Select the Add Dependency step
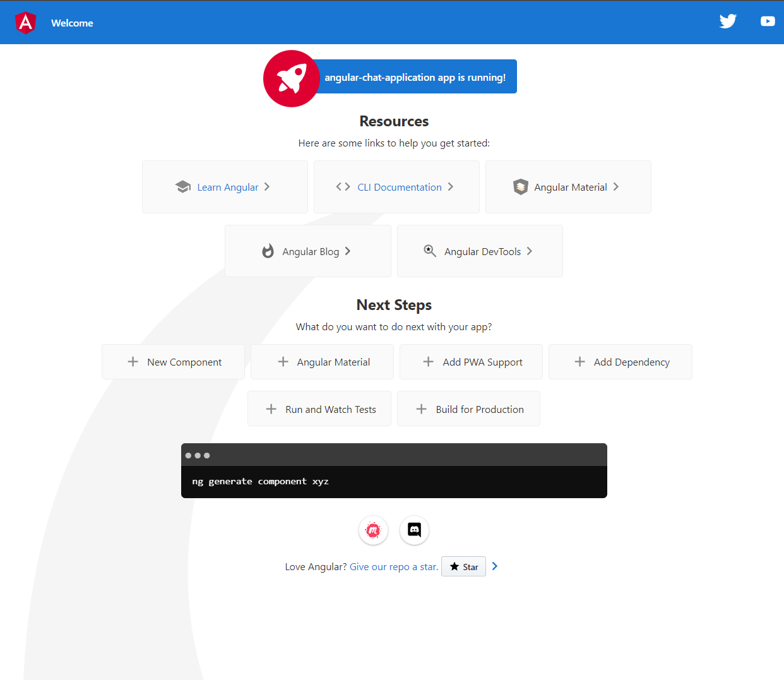The width and height of the screenshot is (784, 680). [621, 362]
